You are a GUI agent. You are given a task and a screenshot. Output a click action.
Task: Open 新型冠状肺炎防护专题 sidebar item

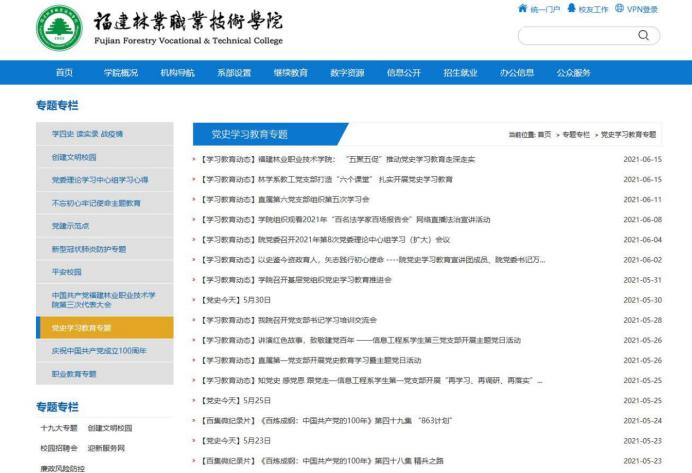click(x=89, y=248)
